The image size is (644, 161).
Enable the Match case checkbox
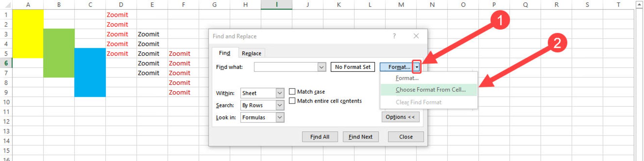click(x=292, y=91)
